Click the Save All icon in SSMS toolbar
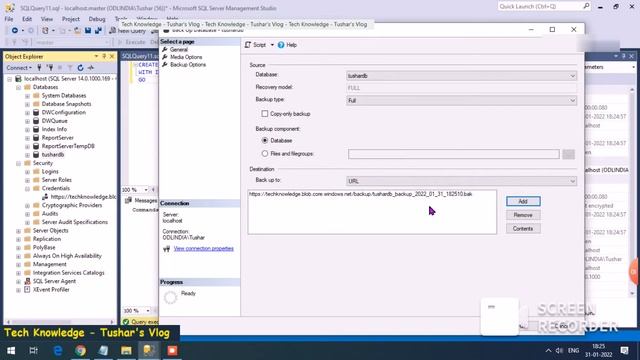Image resolution: width=640 pixels, height=360 pixels. tap(98, 31)
